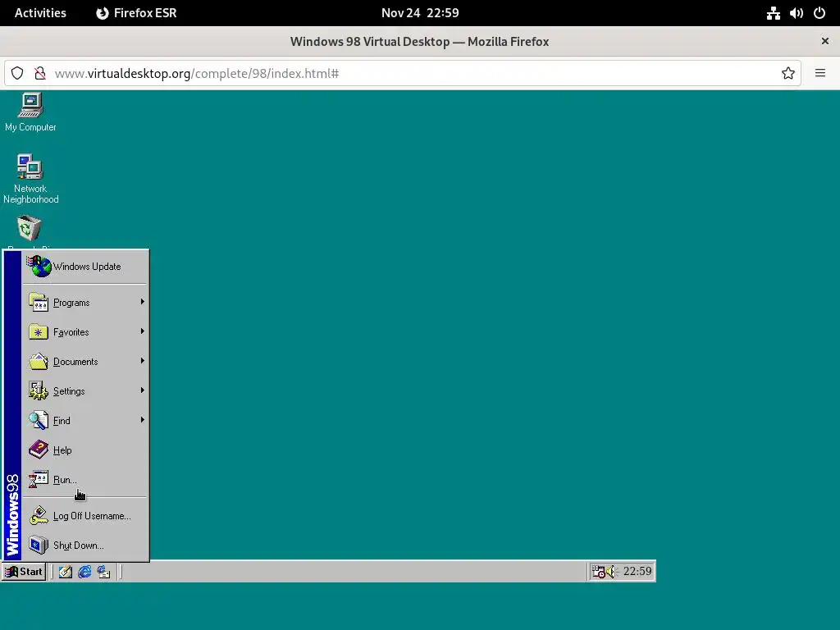Viewport: 840px width, 630px height.
Task: Click the View Channels quick launch icon
Action: (103, 572)
